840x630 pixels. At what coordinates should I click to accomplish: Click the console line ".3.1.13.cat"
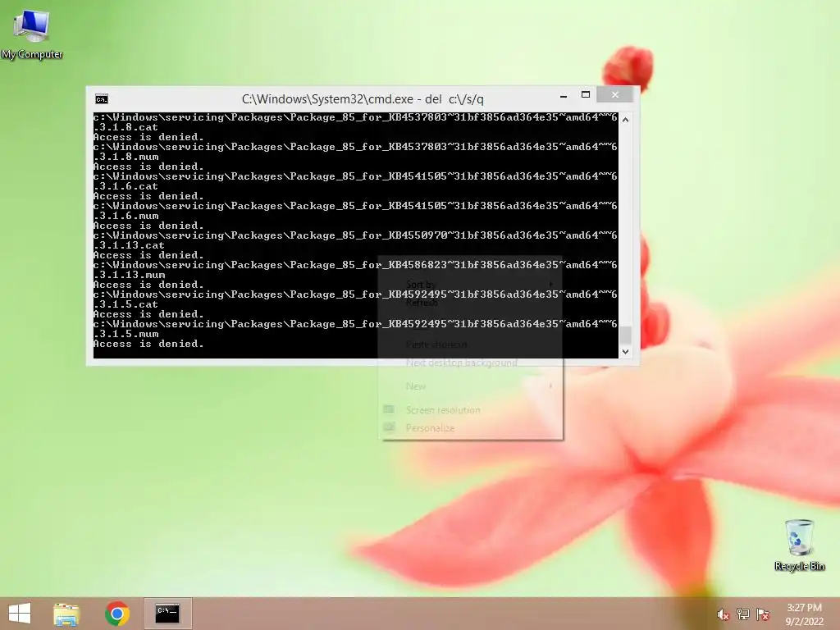(x=129, y=245)
